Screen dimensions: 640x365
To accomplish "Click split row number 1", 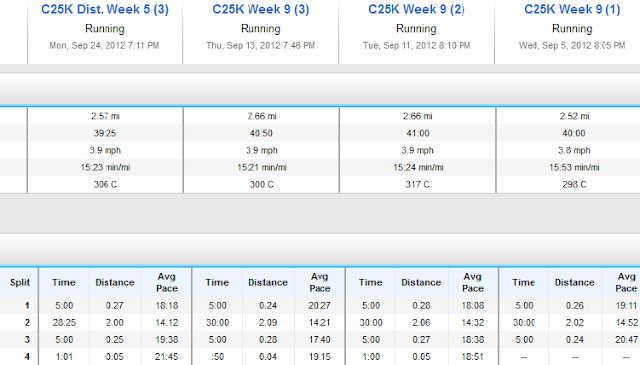I will click(x=27, y=305).
